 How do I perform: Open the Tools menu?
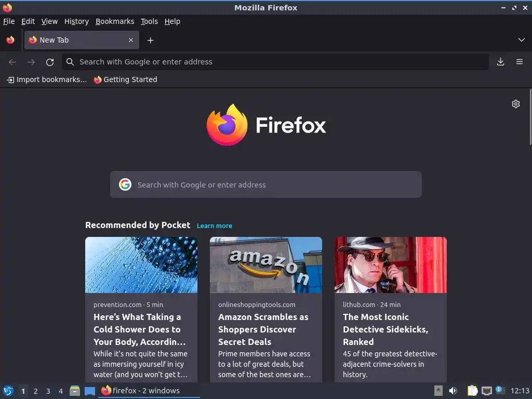tap(149, 21)
